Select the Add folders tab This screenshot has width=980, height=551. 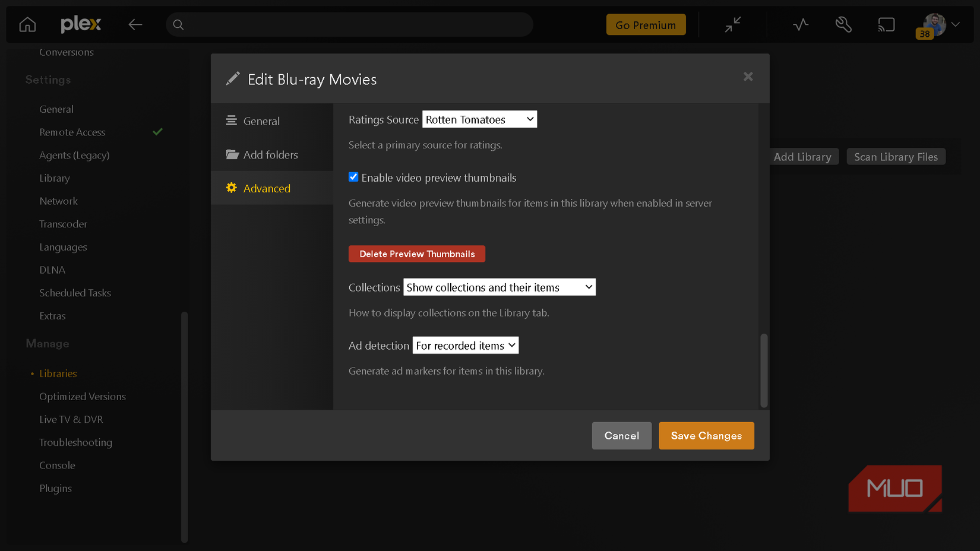pyautogui.click(x=270, y=155)
